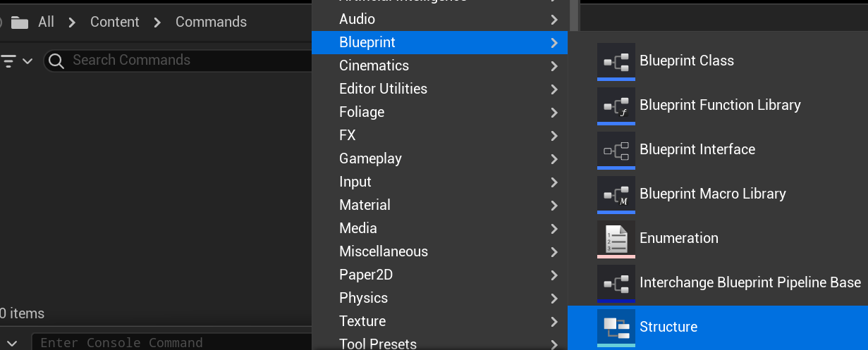Click the Structure asset icon
Image resolution: width=868 pixels, height=350 pixels.
[616, 327]
